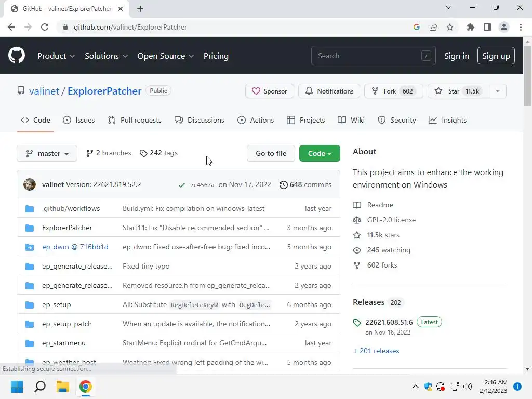
Task: Reload the page with refresh icon
Action: click(x=45, y=27)
